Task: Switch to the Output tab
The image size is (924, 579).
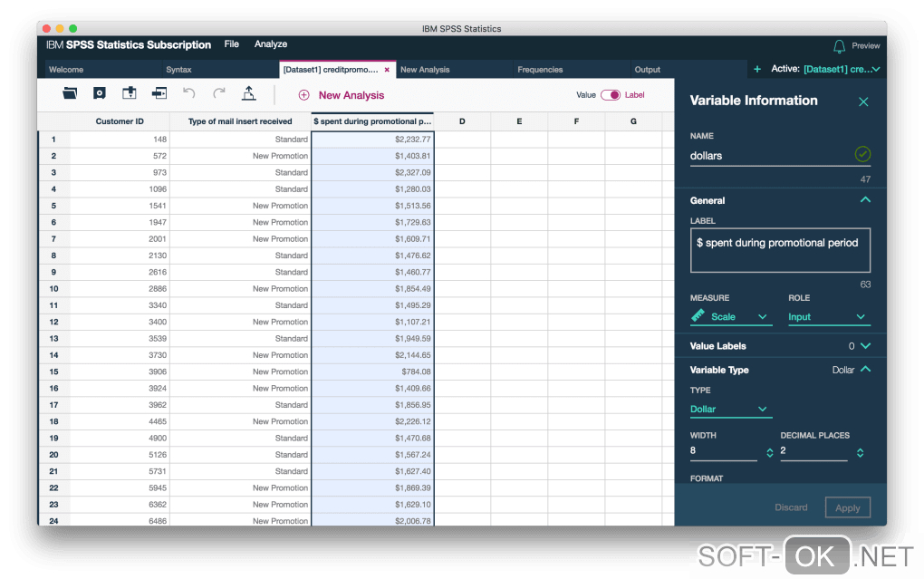Action: pyautogui.click(x=688, y=70)
